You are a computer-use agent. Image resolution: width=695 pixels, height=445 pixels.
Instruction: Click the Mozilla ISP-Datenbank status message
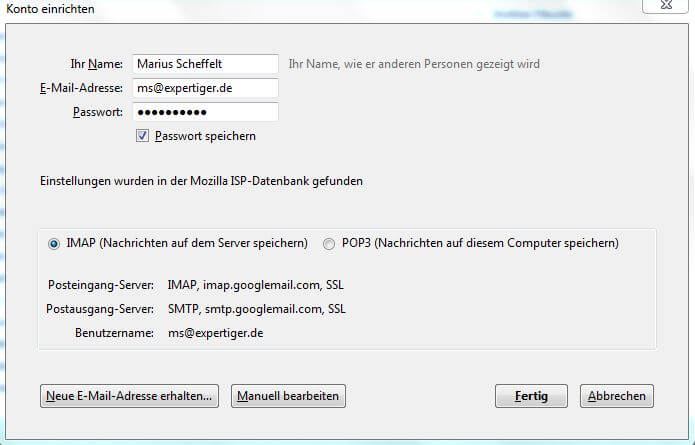click(x=201, y=181)
